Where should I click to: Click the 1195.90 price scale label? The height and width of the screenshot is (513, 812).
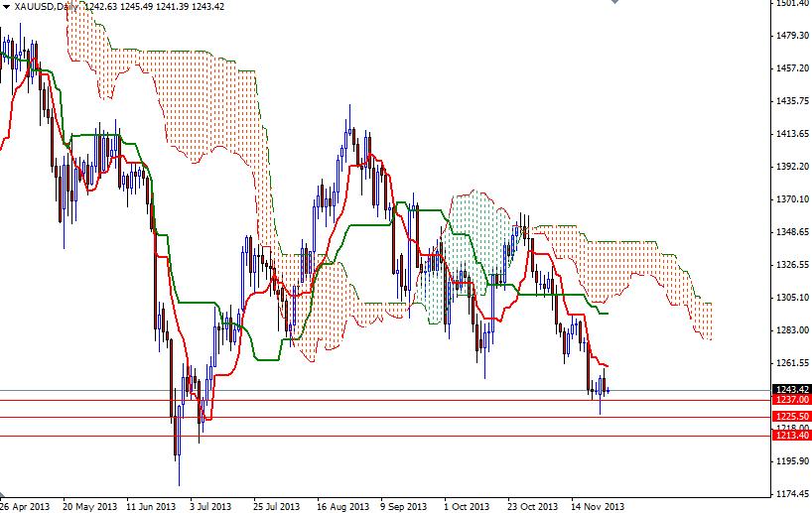792,460
